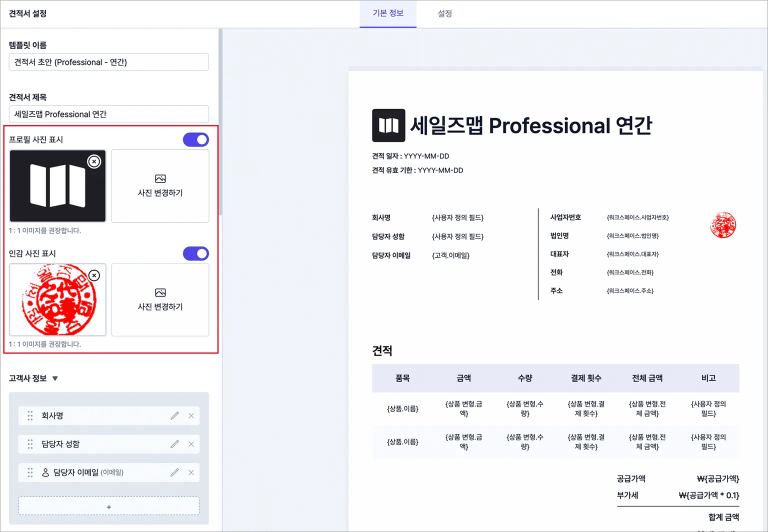Screen dimensions: 768x532
Task: Click the red seal stamp in quote preview
Action: pyautogui.click(x=723, y=225)
